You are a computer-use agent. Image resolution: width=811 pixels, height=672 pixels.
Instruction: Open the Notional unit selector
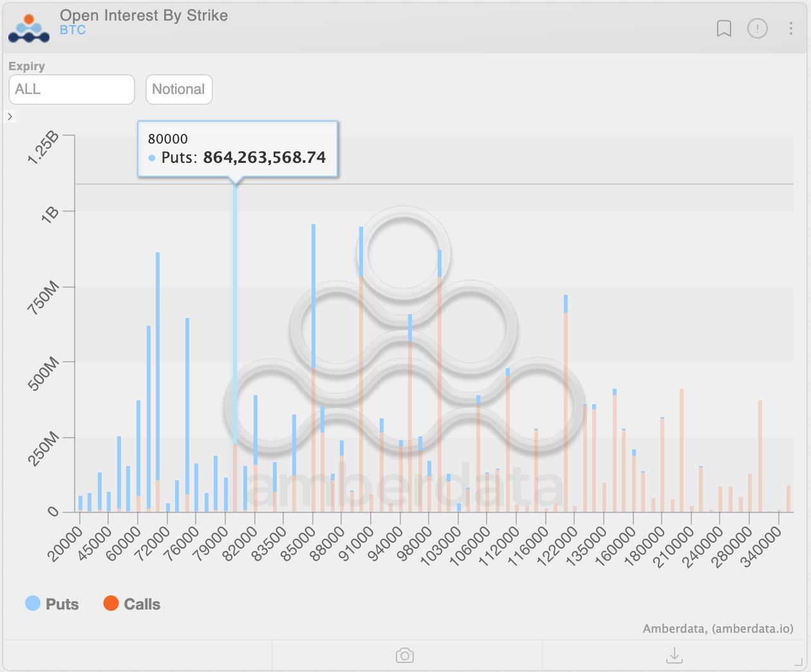pyautogui.click(x=179, y=89)
